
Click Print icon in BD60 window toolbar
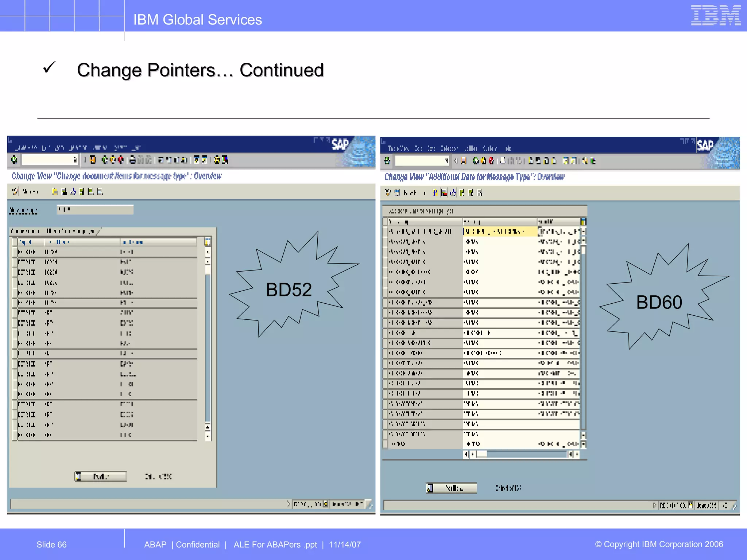tap(503, 161)
